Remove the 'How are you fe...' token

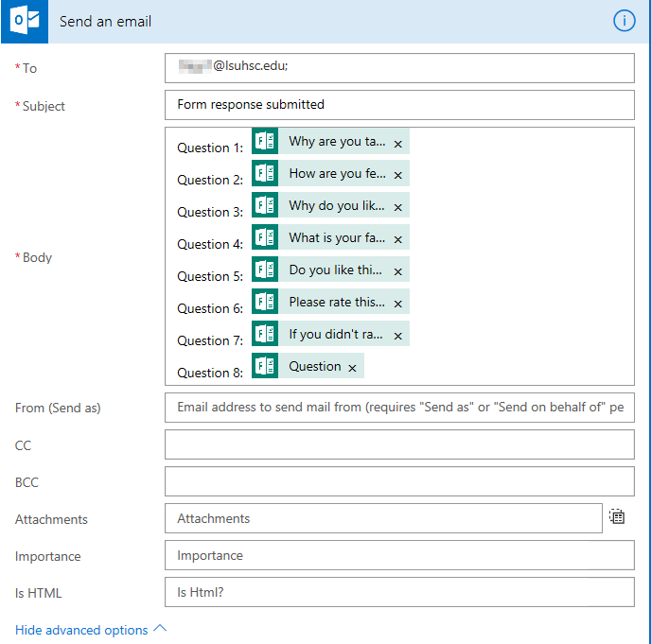pos(398,176)
